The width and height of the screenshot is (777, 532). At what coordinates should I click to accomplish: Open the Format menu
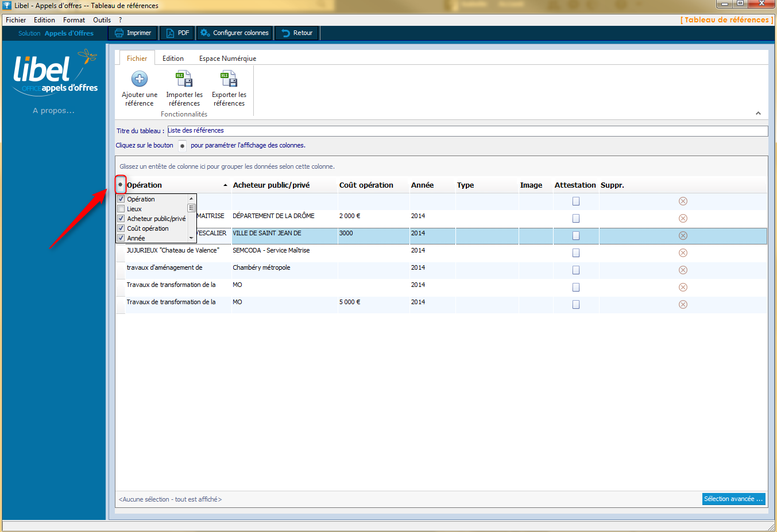click(74, 20)
